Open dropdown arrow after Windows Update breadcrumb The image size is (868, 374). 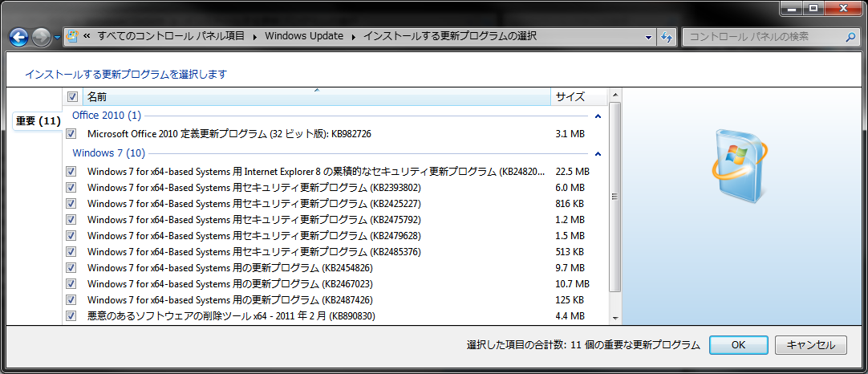pyautogui.click(x=354, y=37)
